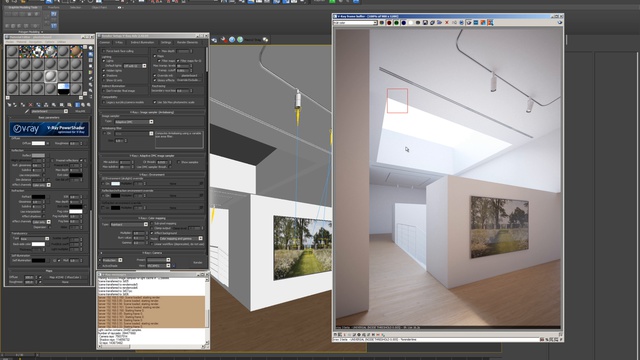This screenshot has width=640, height=360.
Task: Open frame buffer channel selector dropdown
Action: [x=355, y=23]
